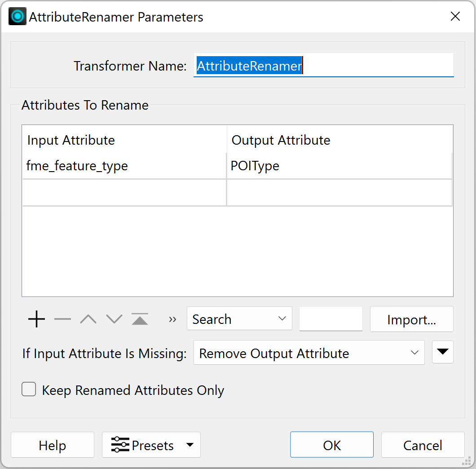Click the resize grip at dialog corner
Image resolution: width=476 pixels, height=469 pixels.
466,461
